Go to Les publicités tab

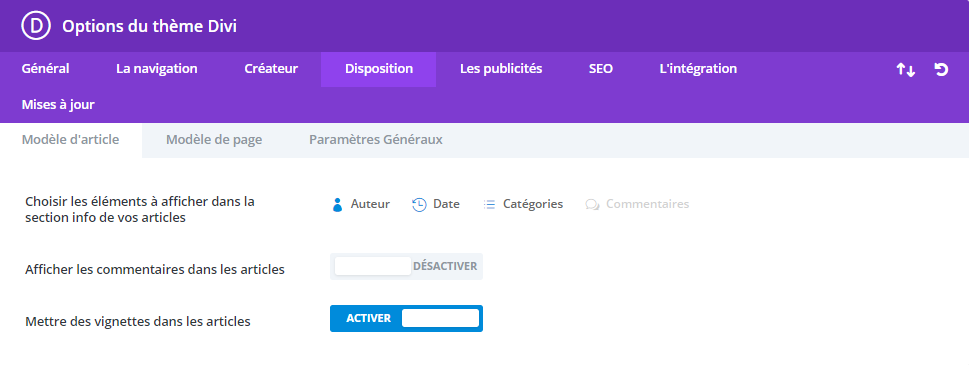point(501,69)
